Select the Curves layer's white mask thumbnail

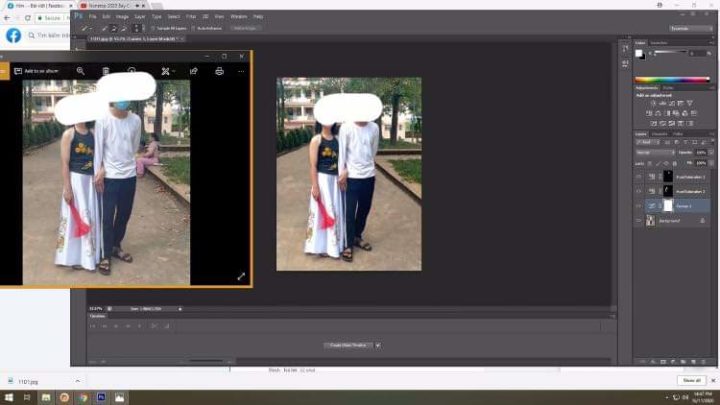(x=668, y=206)
